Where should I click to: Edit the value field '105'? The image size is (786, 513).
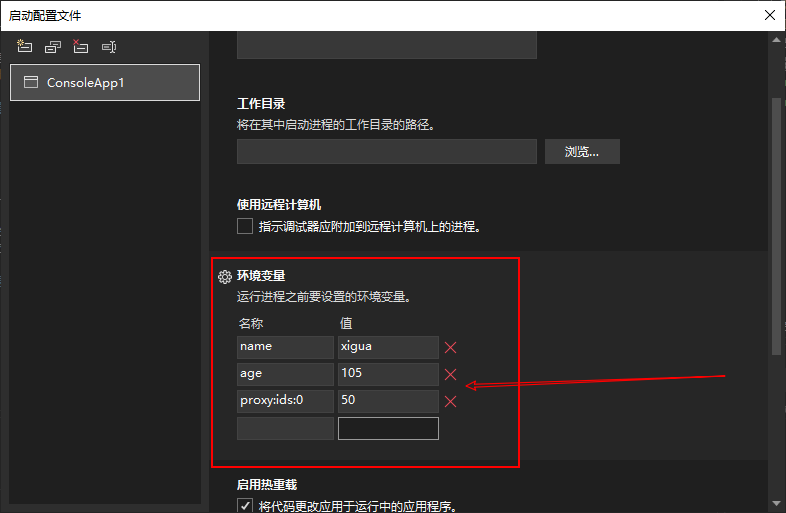pos(388,374)
